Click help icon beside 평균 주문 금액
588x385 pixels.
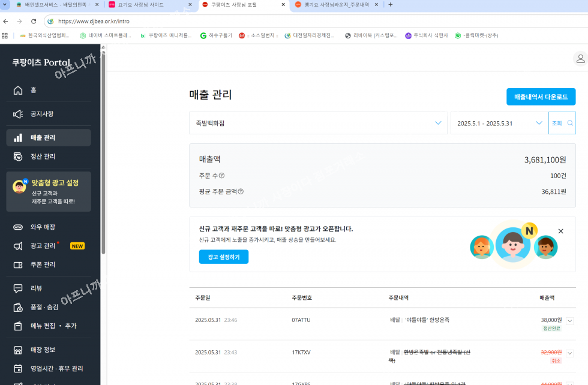(x=241, y=192)
